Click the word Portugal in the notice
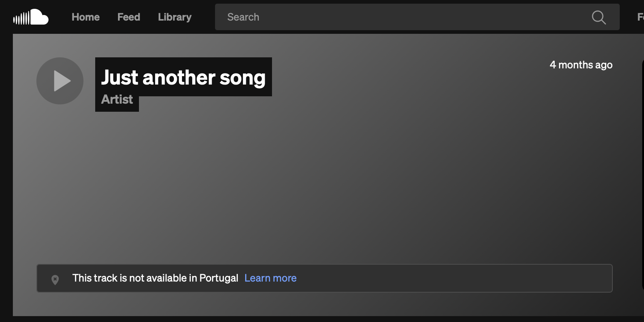644x322 pixels. 219,278
